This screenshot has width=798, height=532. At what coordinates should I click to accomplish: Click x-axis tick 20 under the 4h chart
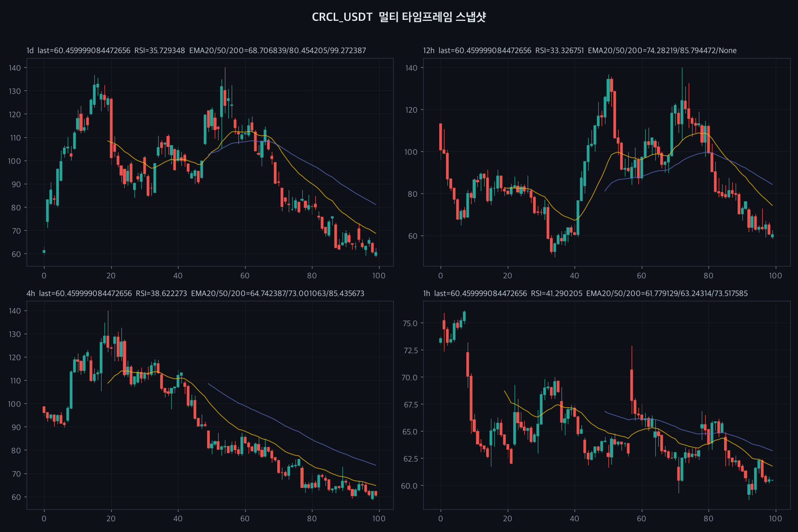click(x=111, y=518)
